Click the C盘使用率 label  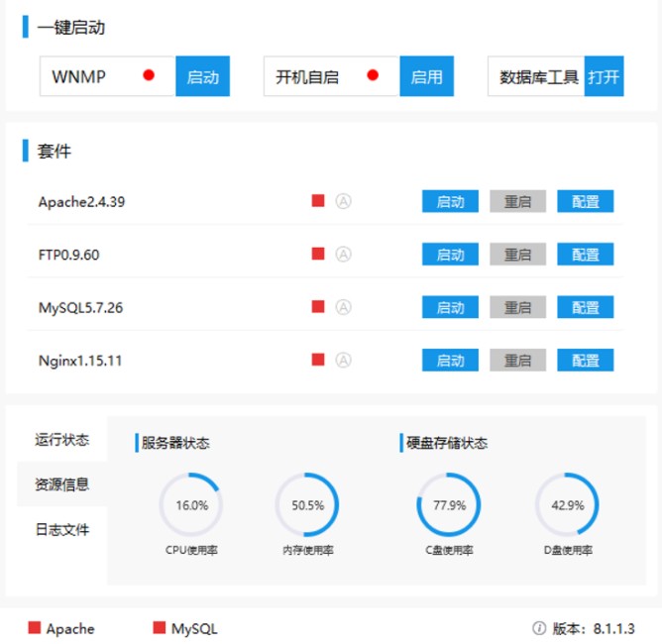point(449,550)
